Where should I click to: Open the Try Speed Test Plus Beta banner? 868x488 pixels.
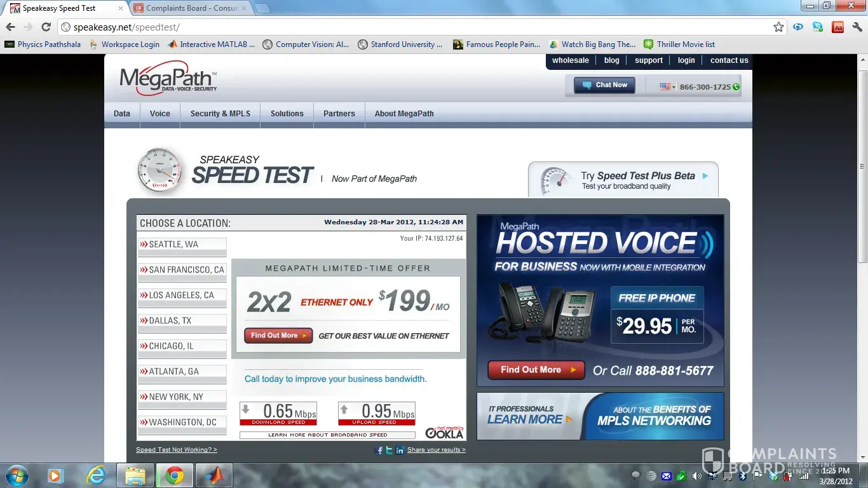pos(623,180)
